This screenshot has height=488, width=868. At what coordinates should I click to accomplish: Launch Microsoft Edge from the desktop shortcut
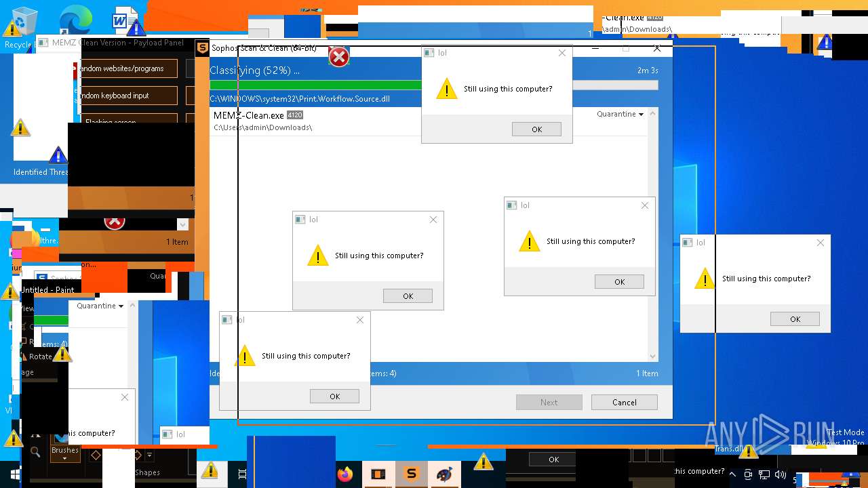click(75, 20)
